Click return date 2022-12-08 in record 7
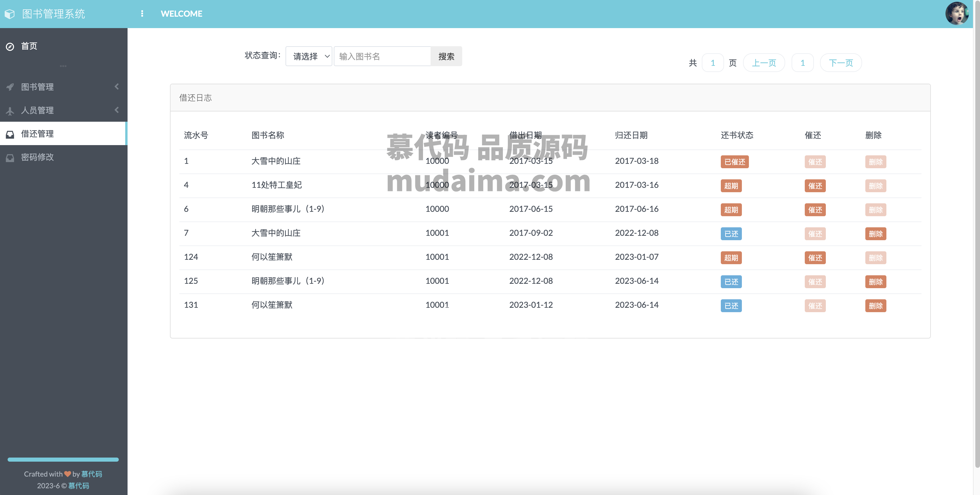980x495 pixels. 637,233
